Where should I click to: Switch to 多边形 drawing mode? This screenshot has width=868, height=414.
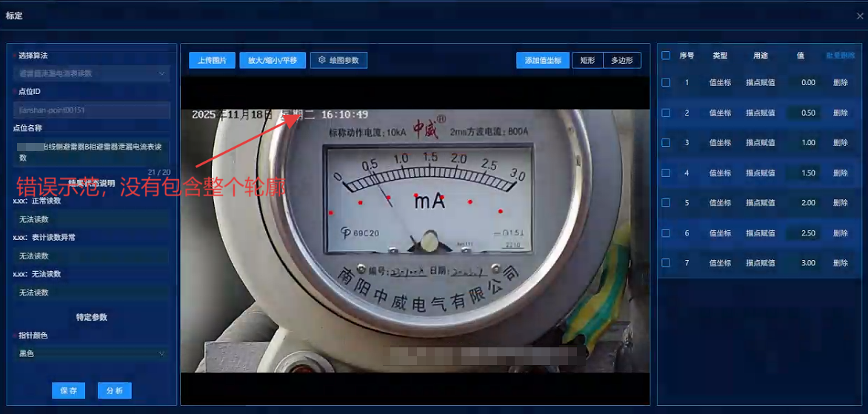click(622, 60)
